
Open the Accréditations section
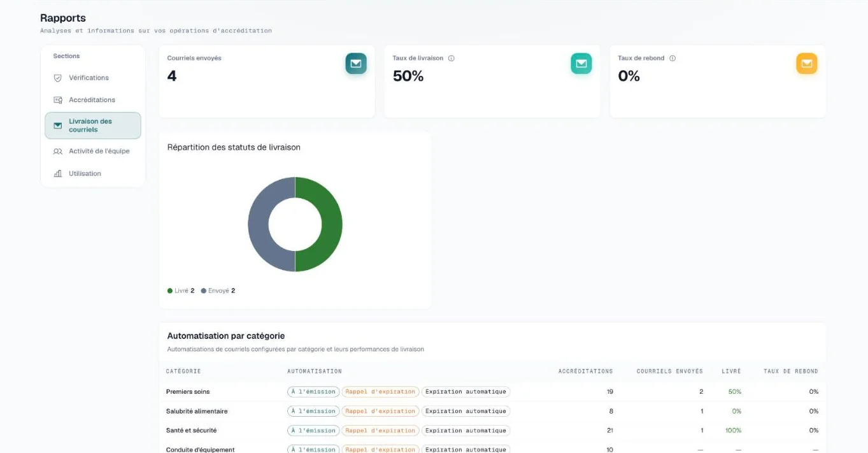(x=93, y=100)
